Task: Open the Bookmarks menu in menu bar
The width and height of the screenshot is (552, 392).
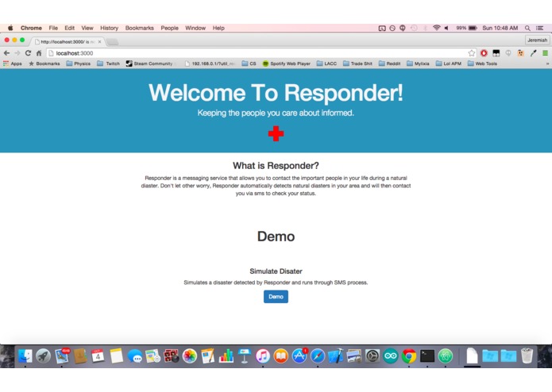Action: pos(140,28)
